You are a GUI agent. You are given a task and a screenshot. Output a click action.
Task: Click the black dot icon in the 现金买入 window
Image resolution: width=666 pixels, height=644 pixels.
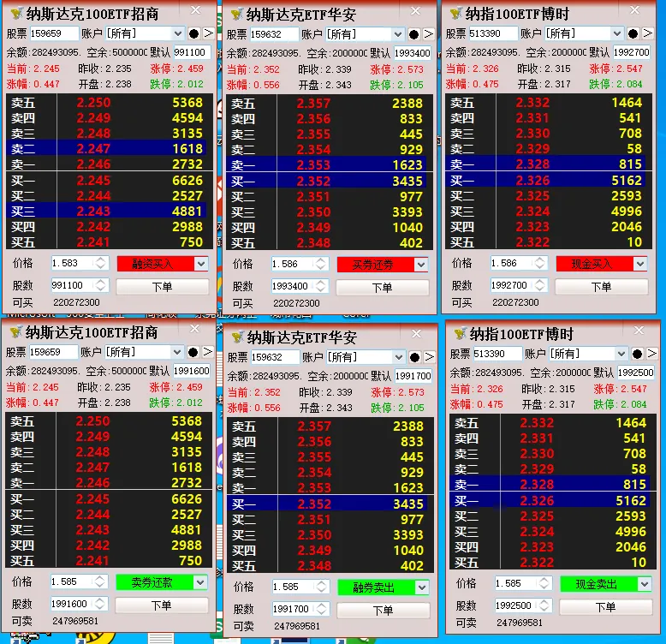click(633, 33)
